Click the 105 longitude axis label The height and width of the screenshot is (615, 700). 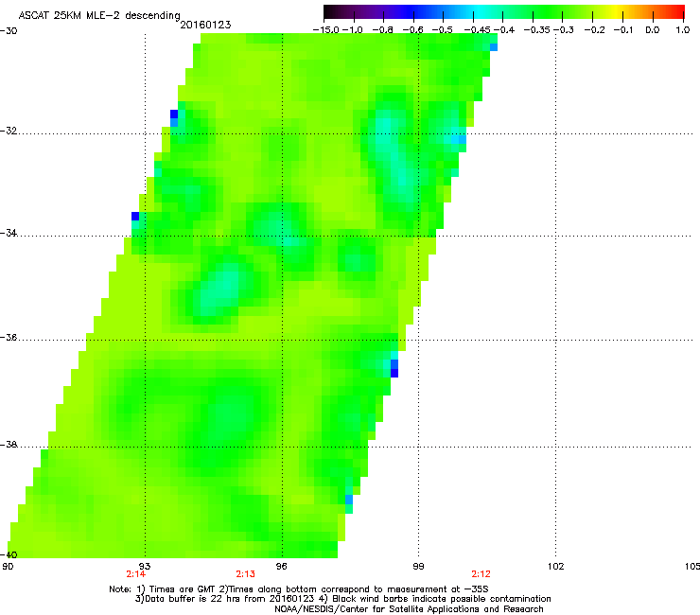tap(692, 567)
